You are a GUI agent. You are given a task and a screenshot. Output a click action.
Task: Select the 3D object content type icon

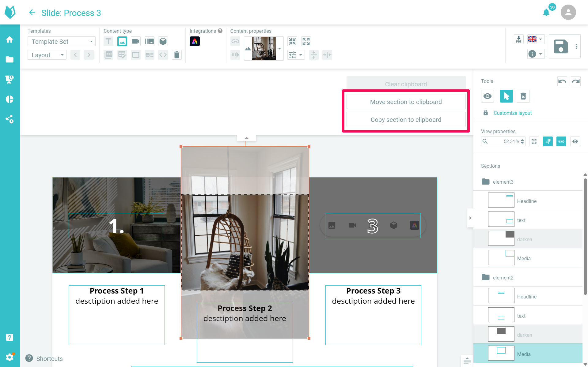(x=163, y=41)
